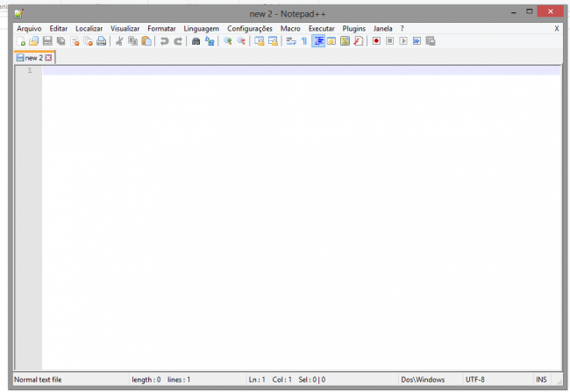Toggle synchronized vertical scrolling icon
The image size is (570, 392).
tap(260, 41)
